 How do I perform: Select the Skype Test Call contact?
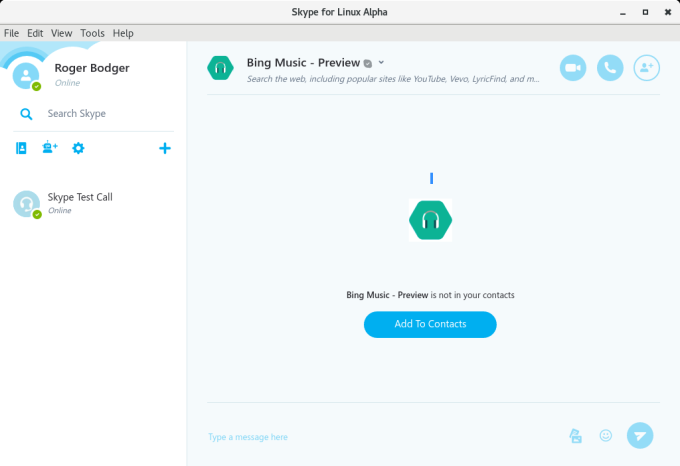(80, 203)
